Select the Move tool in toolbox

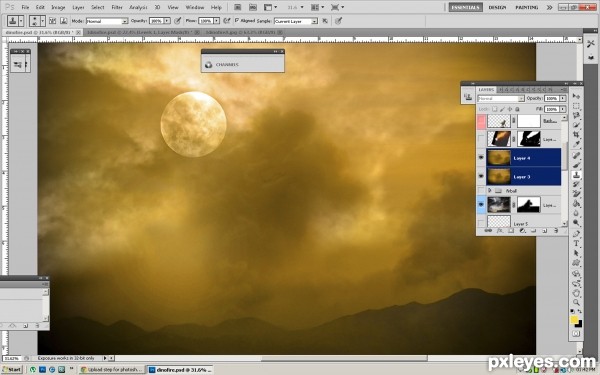click(576, 96)
